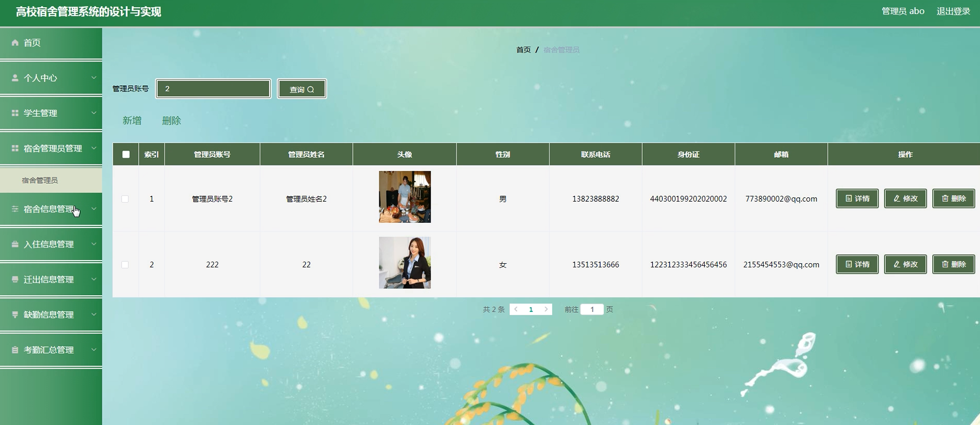Open 考勤汇总管理 sidebar menu
The width and height of the screenshot is (980, 425).
pyautogui.click(x=51, y=350)
